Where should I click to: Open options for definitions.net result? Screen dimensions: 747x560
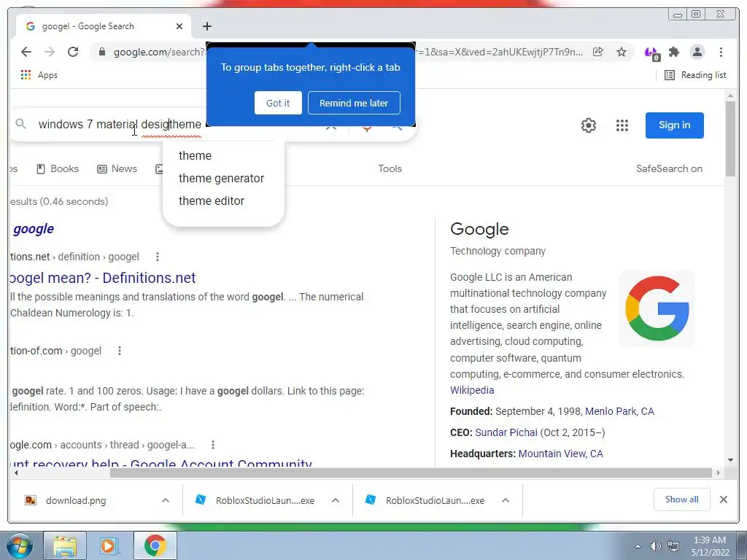tap(158, 257)
